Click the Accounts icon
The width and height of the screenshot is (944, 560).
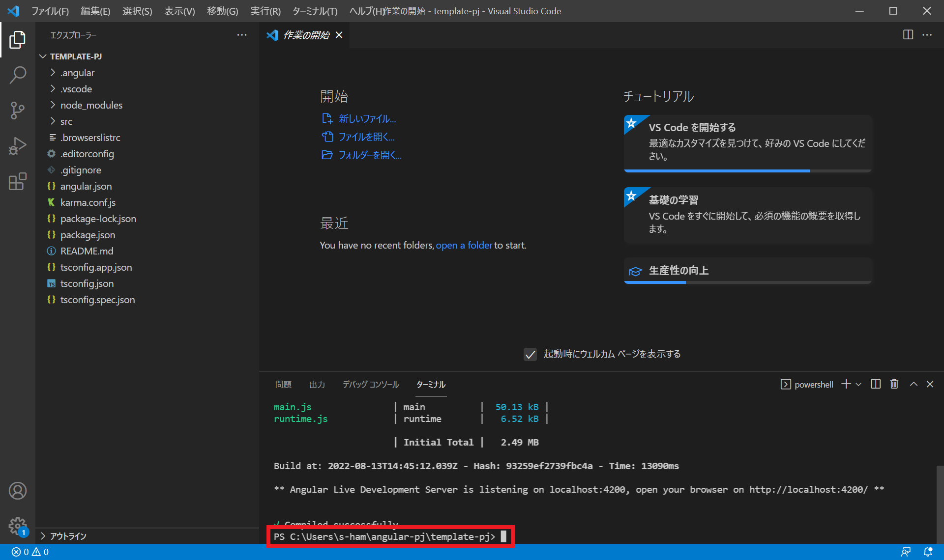tap(18, 491)
